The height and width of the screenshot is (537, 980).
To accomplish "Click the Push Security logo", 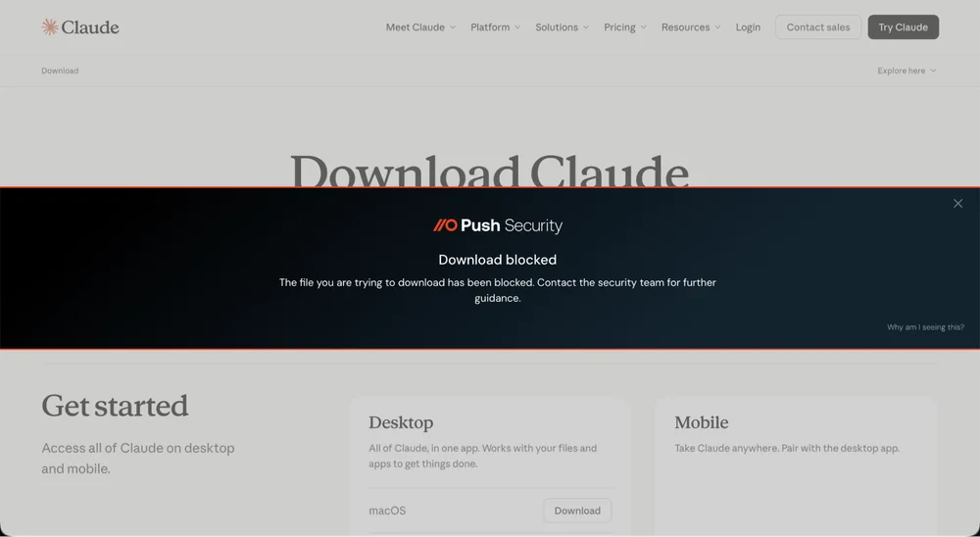I will click(x=498, y=225).
